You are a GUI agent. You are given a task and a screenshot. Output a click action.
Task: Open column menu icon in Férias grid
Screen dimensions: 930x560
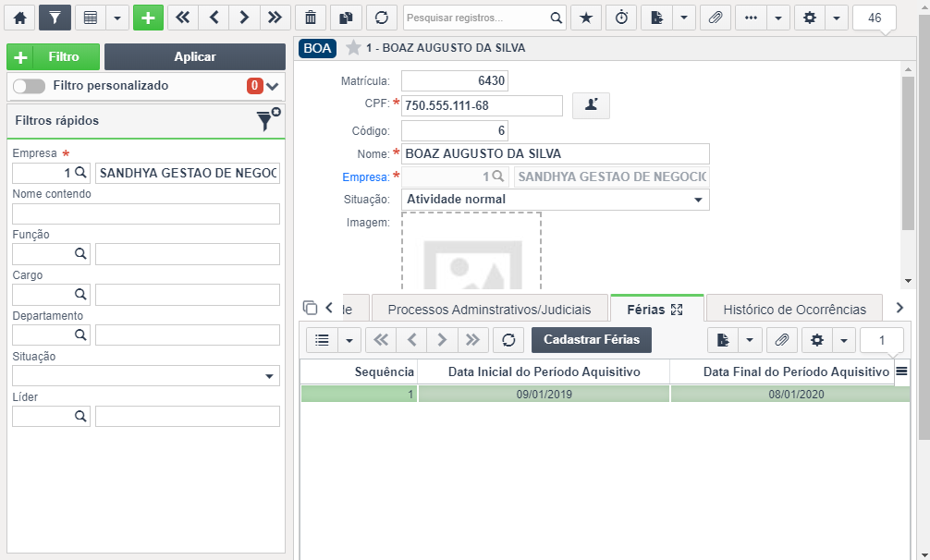pos(901,371)
